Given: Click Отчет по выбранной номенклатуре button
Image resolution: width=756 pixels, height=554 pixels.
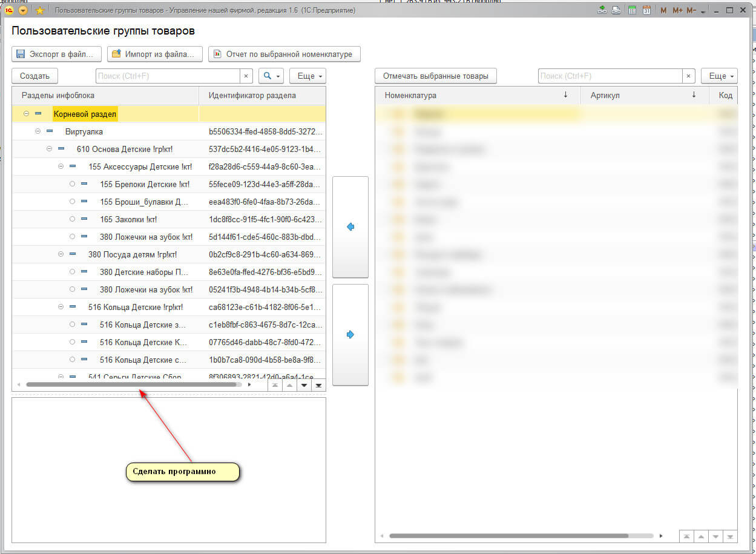Looking at the screenshot, I should point(284,54).
